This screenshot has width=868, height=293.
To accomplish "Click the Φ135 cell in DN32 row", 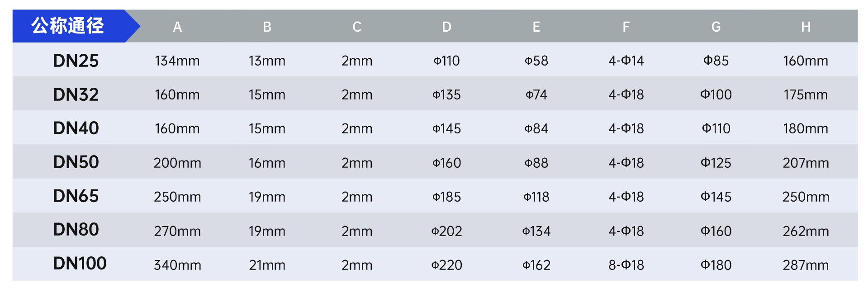I will (446, 95).
